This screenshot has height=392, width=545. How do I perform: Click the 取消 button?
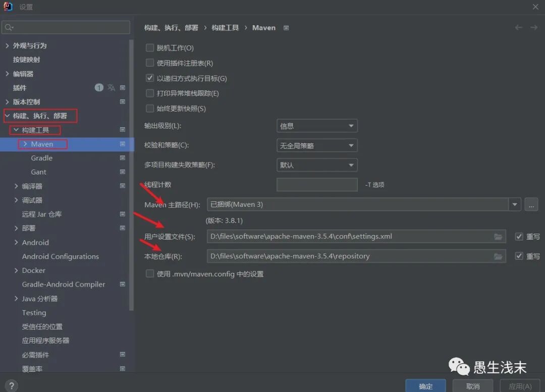[473, 386]
